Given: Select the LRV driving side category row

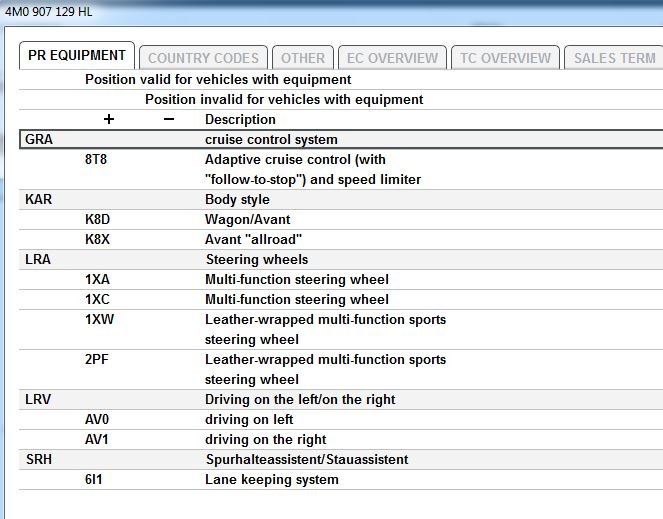Looking at the screenshot, I should point(300,400).
